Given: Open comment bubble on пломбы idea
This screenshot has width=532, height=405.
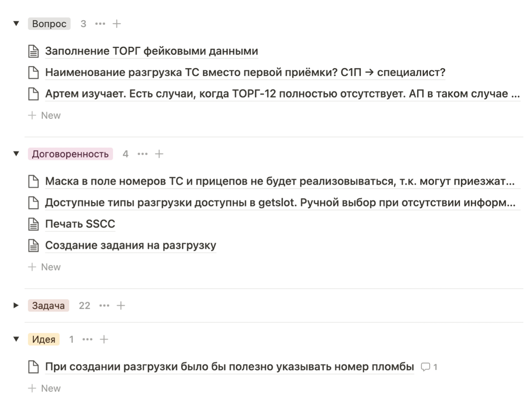Looking at the screenshot, I should click(x=429, y=367).
